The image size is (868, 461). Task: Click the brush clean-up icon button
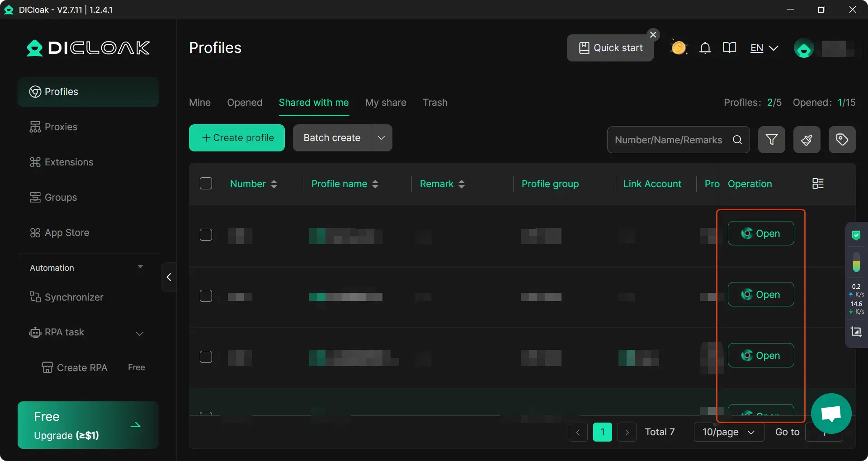click(x=807, y=140)
